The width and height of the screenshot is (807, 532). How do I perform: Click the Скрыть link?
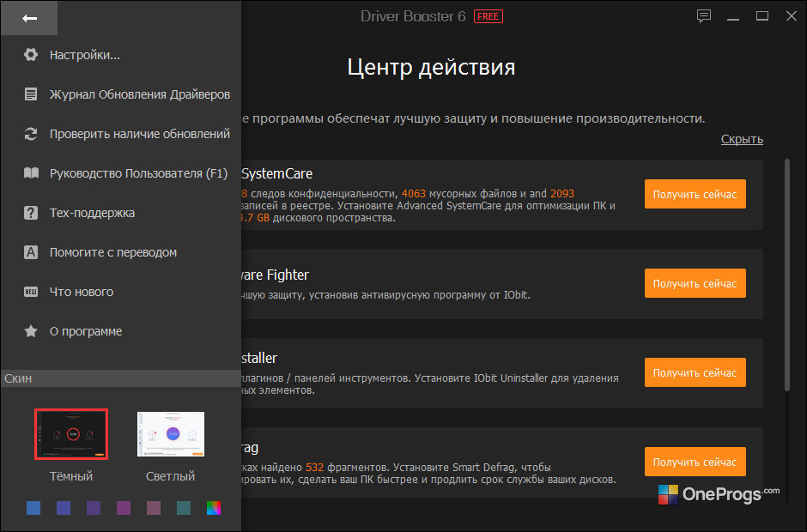(742, 139)
